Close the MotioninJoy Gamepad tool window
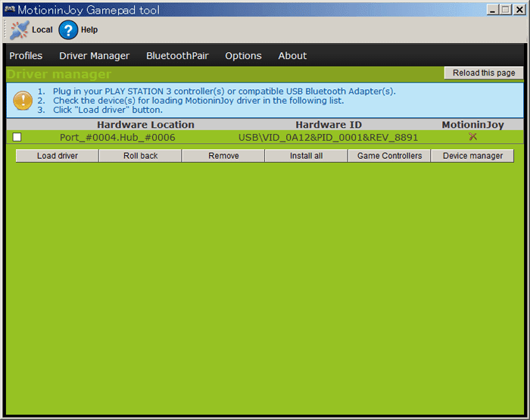 (519, 10)
